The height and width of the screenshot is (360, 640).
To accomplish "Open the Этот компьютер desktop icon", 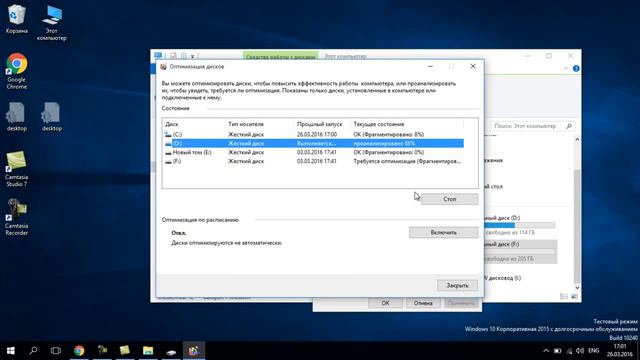I will (51, 22).
